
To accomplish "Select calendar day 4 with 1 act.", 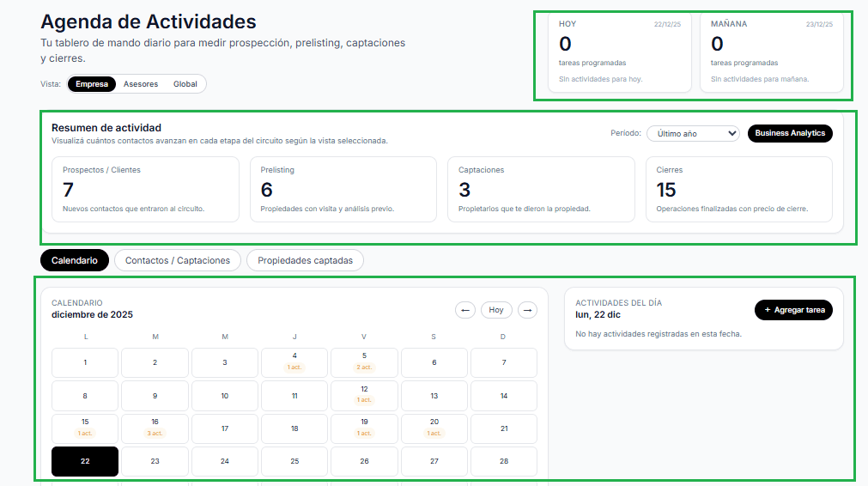I will point(294,362).
